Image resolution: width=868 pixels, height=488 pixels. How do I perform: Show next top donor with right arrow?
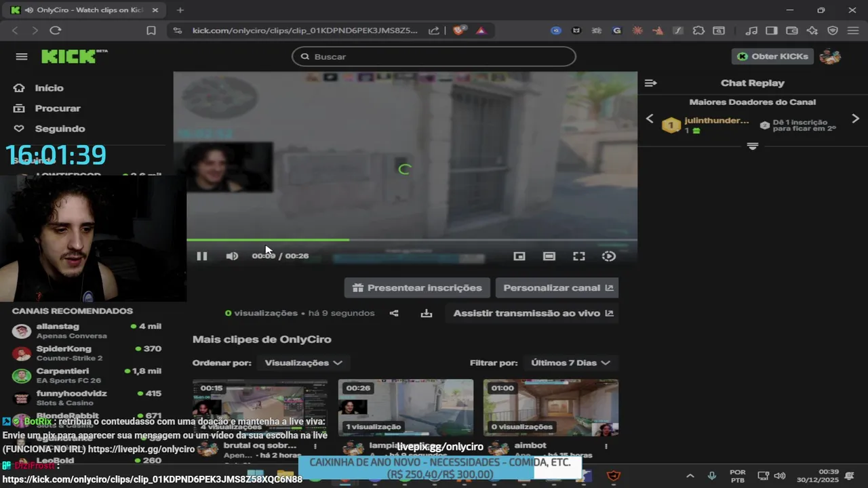(x=856, y=119)
